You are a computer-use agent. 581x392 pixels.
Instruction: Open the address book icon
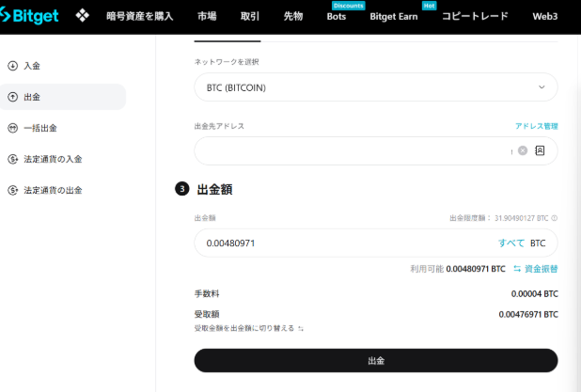[x=540, y=150]
